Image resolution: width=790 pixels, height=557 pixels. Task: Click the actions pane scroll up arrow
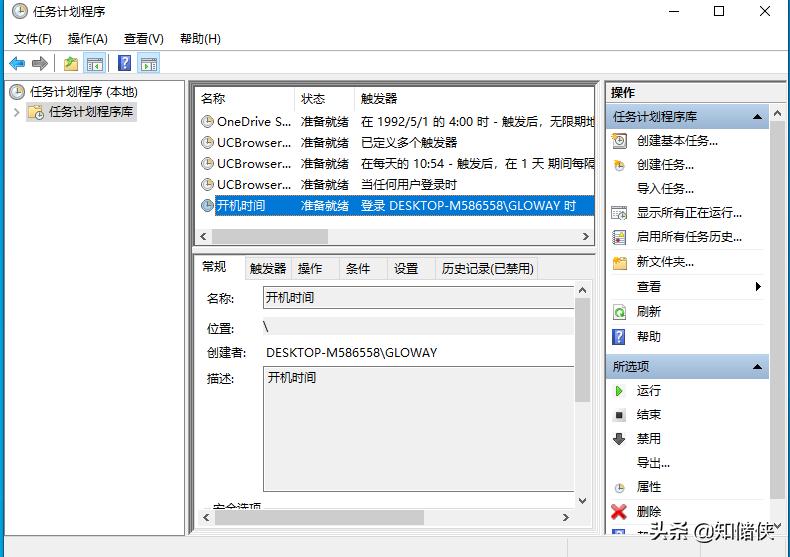[777, 113]
